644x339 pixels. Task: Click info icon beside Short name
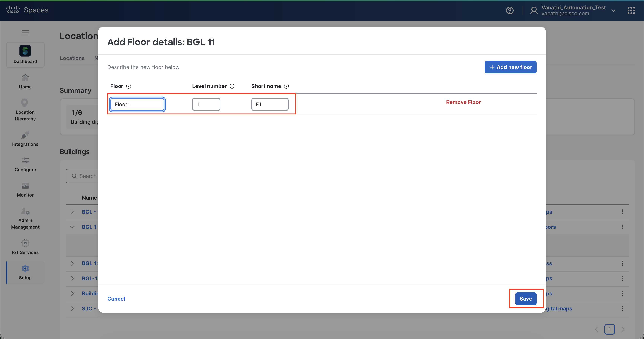(x=286, y=86)
